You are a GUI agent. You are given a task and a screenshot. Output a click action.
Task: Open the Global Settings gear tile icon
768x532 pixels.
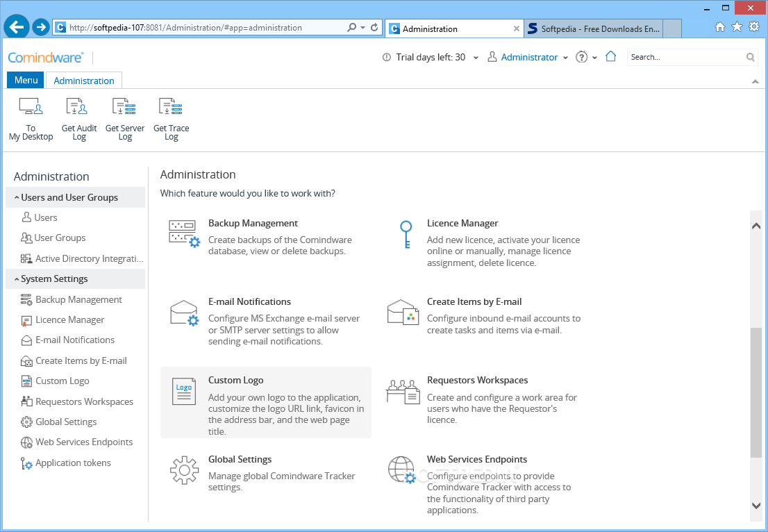(184, 470)
